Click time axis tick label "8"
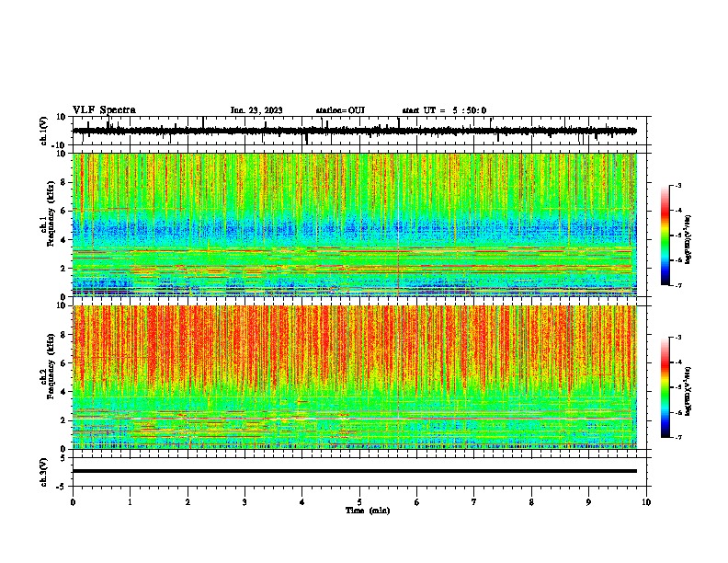 coord(531,502)
